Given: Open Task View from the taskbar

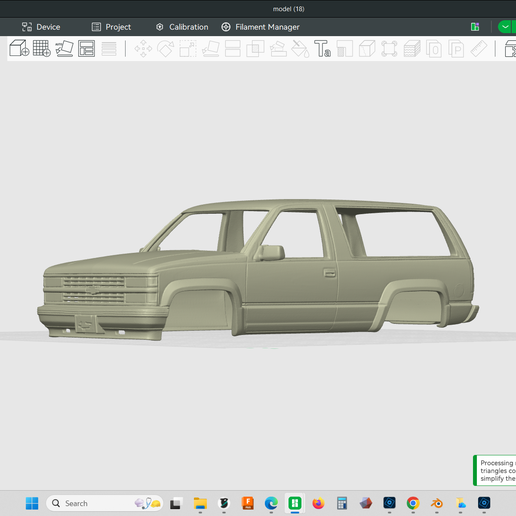Looking at the screenshot, I should pyautogui.click(x=176, y=503).
